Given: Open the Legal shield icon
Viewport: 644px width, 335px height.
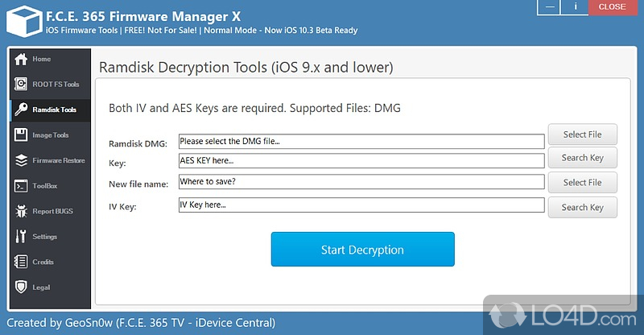Looking at the screenshot, I should [21, 287].
